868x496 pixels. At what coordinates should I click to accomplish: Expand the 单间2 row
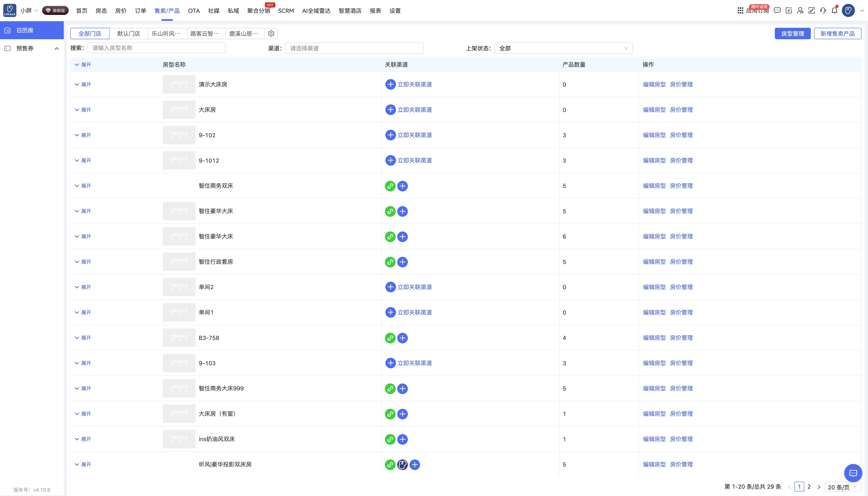[x=83, y=287]
